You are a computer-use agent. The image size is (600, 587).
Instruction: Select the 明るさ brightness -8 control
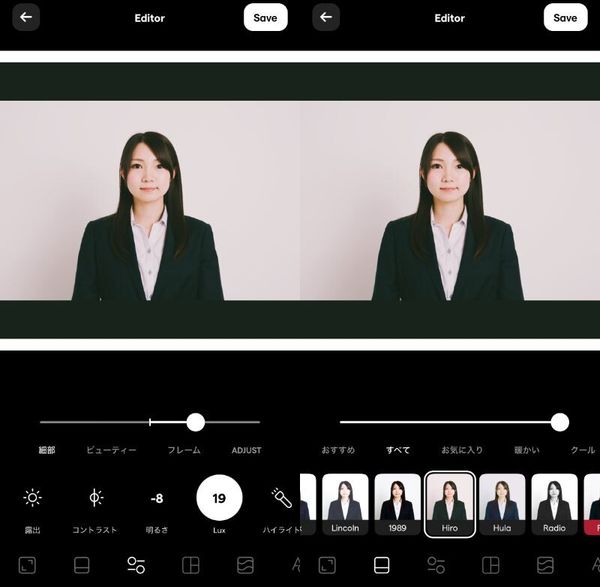(157, 498)
